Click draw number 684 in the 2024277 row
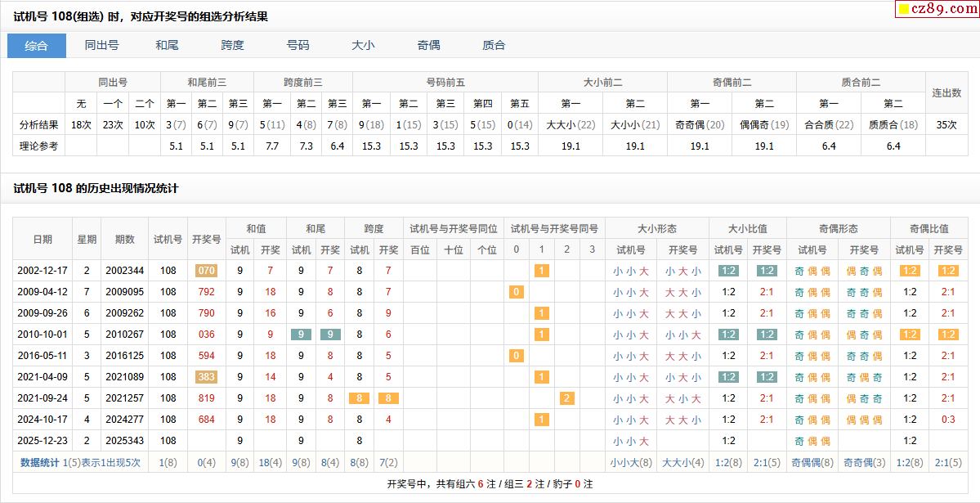980x503 pixels. 206,420
